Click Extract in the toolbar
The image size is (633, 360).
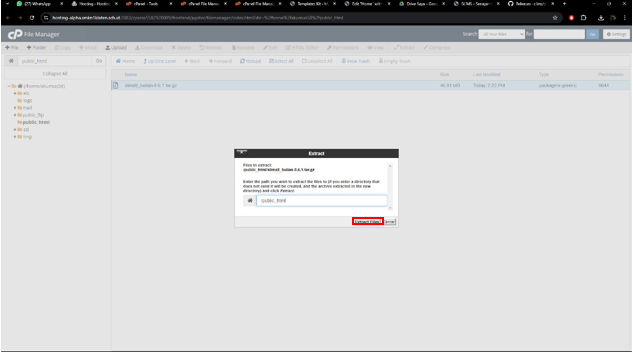405,48
